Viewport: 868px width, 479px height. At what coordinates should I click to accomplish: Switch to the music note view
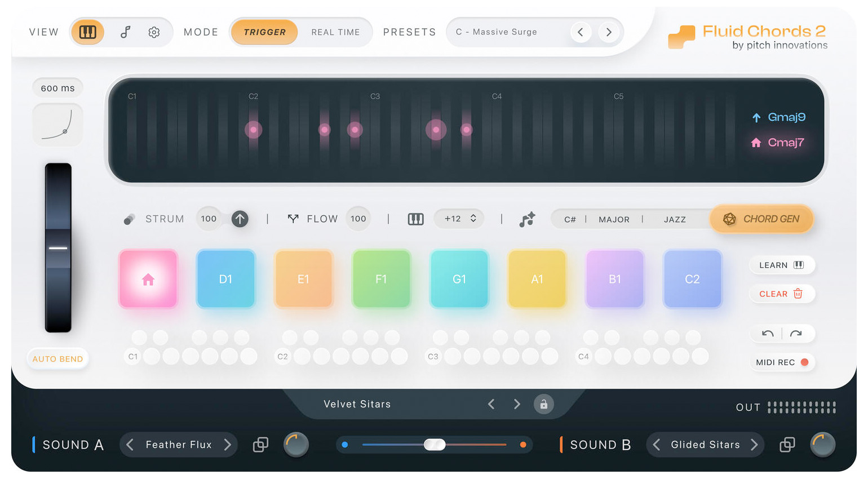(125, 32)
